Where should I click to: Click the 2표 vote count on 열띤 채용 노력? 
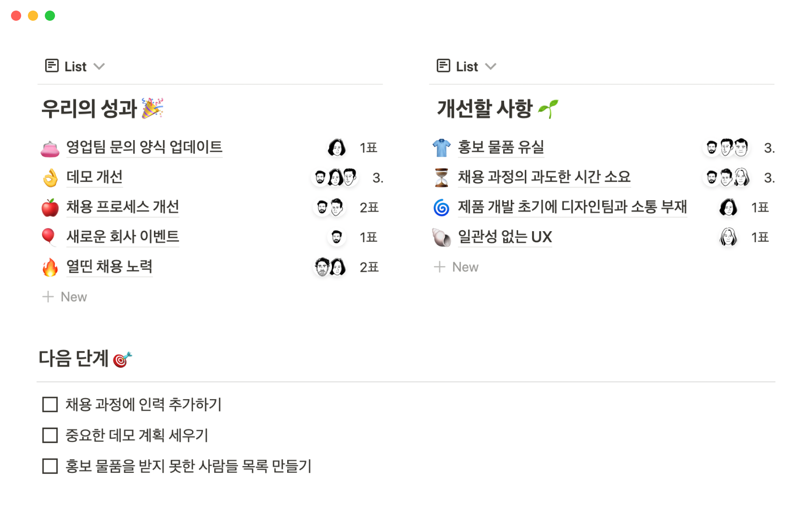pyautogui.click(x=369, y=267)
